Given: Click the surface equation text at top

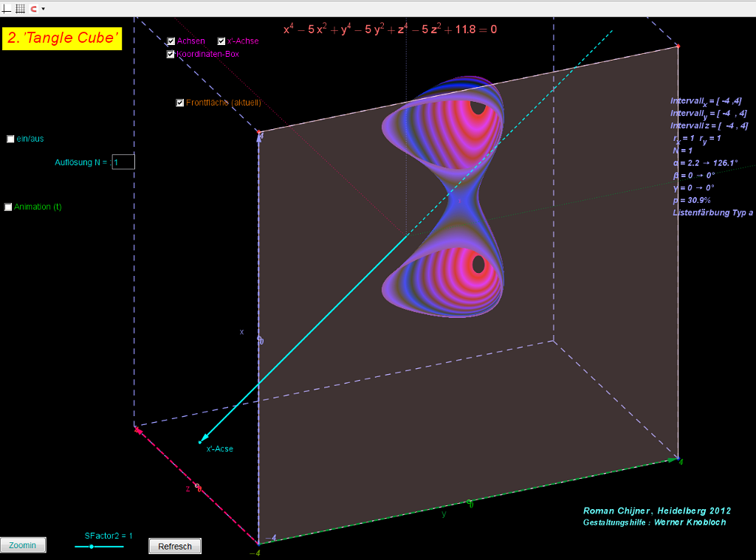Looking at the screenshot, I should coord(390,30).
